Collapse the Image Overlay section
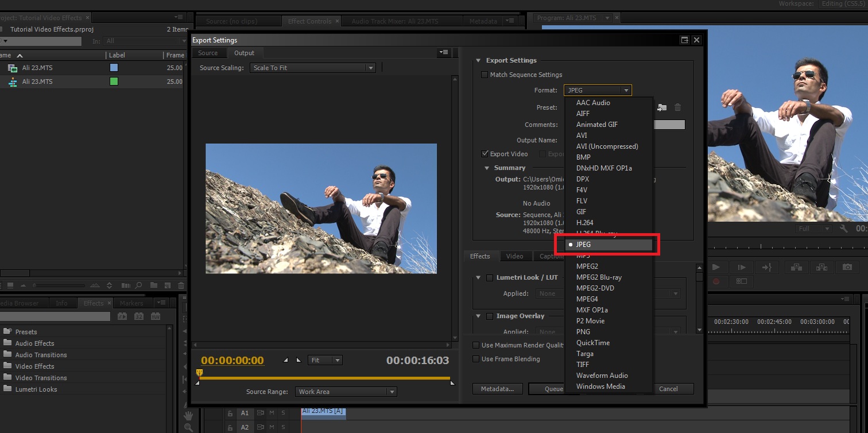Viewport: 868px width, 433px height. tap(478, 316)
